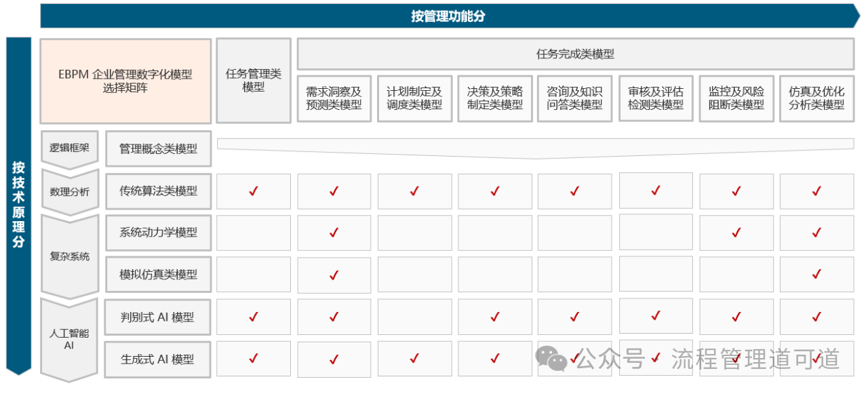Click the 生成式 AI 模型 row label
This screenshot has width=868, height=394.
(158, 359)
